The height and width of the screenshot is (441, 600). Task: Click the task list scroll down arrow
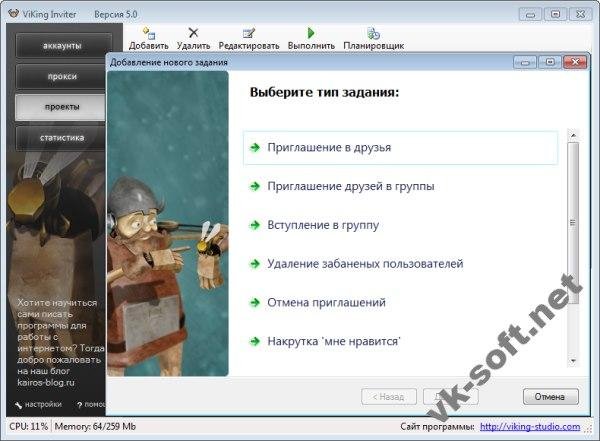coord(573,361)
